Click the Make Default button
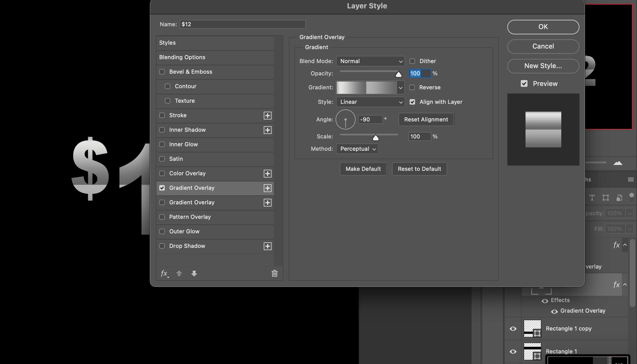This screenshot has width=637, height=364. coord(363,169)
